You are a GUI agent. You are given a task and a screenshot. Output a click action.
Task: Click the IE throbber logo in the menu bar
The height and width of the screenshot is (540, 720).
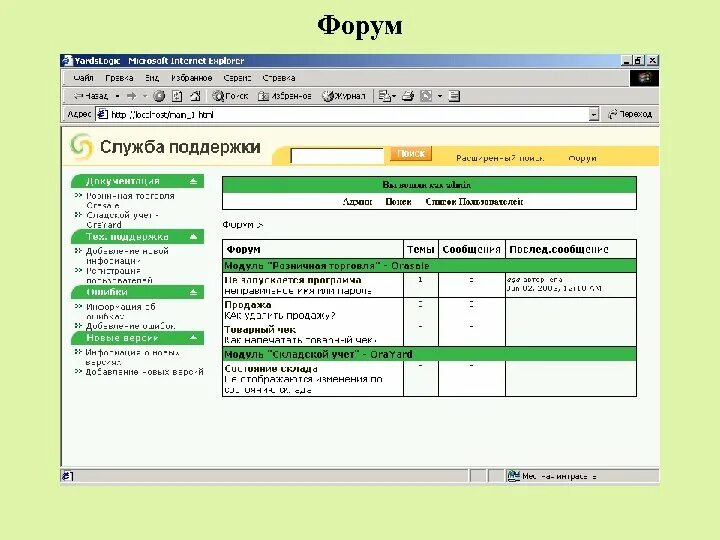click(644, 78)
